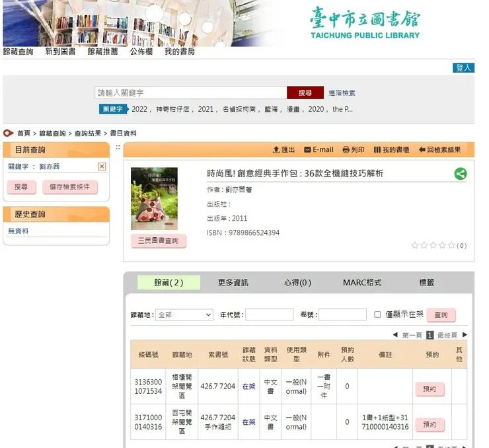Add to 我的書櫃 bookshelf
The width and height of the screenshot is (489, 448).
(391, 149)
